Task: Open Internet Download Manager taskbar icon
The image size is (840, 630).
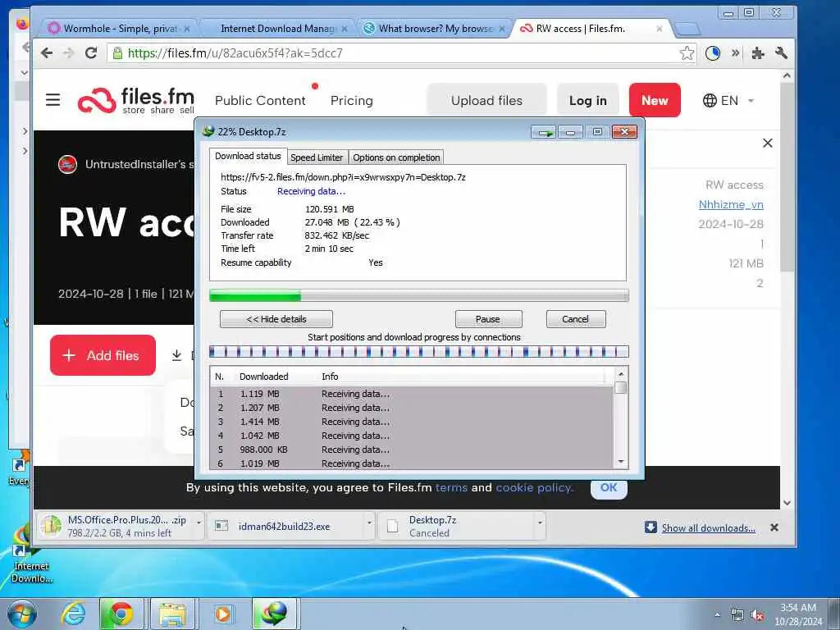Action: point(274,614)
